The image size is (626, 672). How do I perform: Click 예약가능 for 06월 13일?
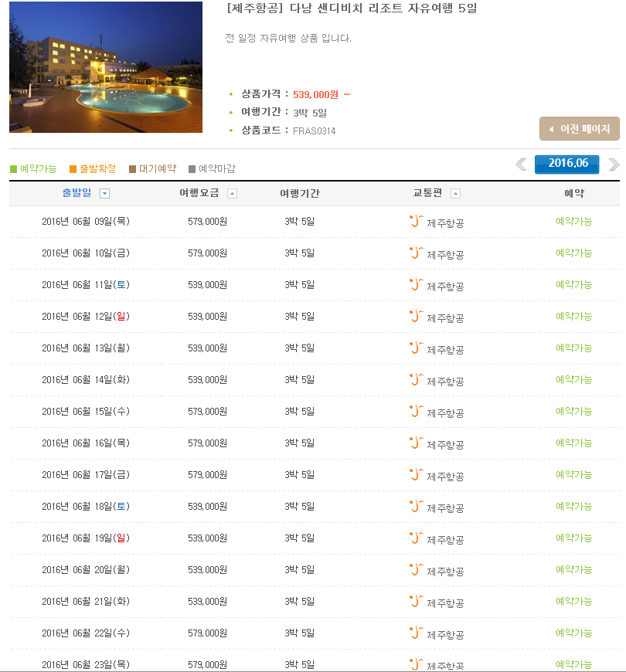click(x=573, y=348)
